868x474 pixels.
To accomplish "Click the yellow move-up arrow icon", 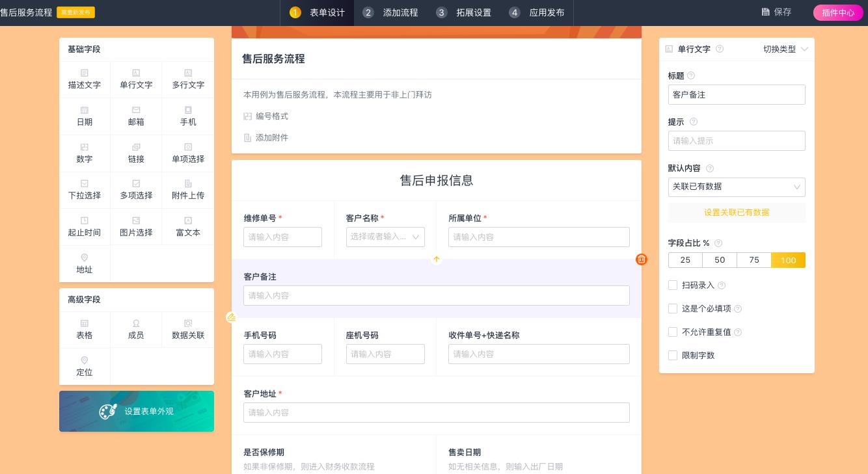I will point(437,259).
